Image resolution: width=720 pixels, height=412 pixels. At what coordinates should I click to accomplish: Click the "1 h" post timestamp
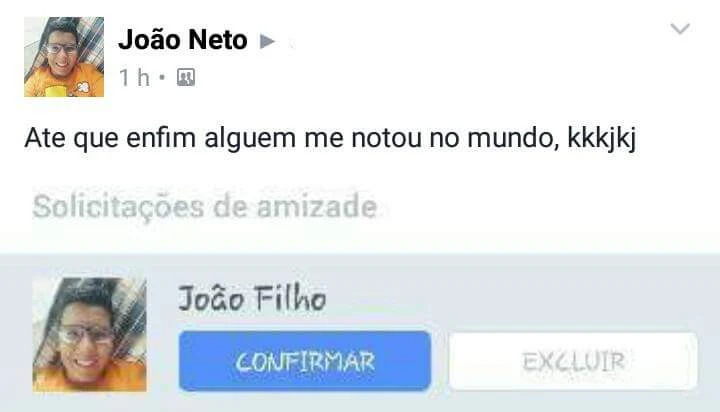[x=134, y=78]
